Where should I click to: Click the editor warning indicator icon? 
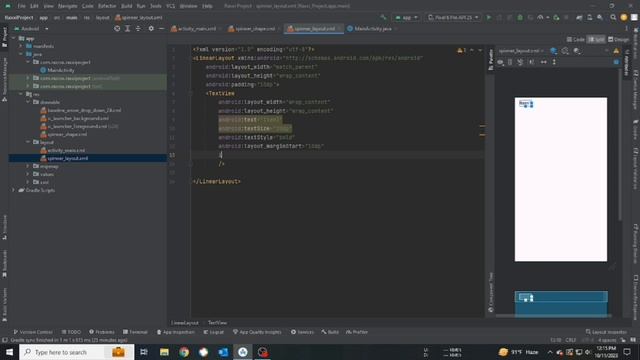point(462,50)
